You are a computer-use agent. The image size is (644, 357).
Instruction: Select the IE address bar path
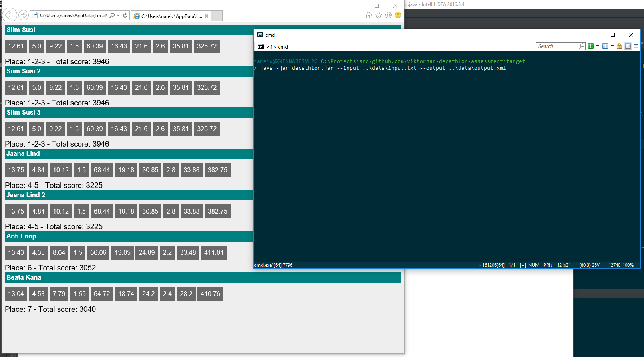(x=74, y=16)
